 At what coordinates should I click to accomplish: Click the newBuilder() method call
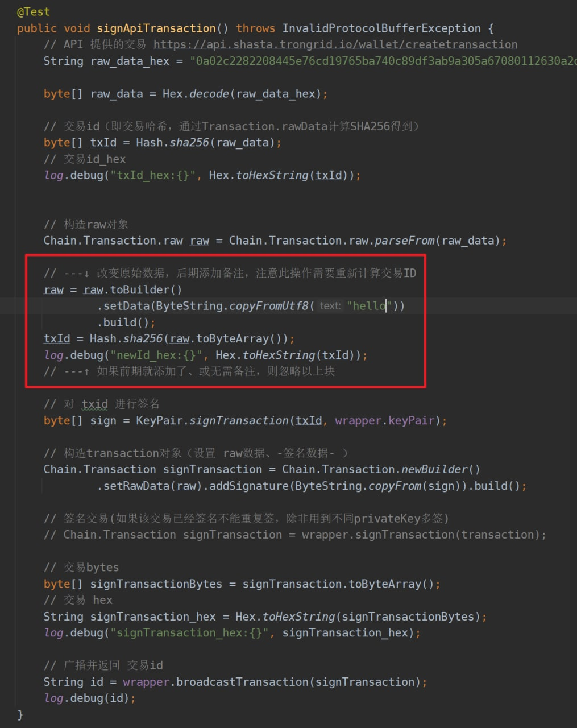[441, 470]
